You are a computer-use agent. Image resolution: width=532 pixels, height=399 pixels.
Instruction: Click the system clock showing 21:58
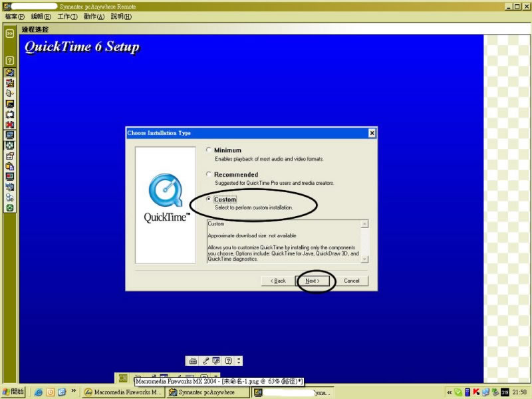coord(519,392)
